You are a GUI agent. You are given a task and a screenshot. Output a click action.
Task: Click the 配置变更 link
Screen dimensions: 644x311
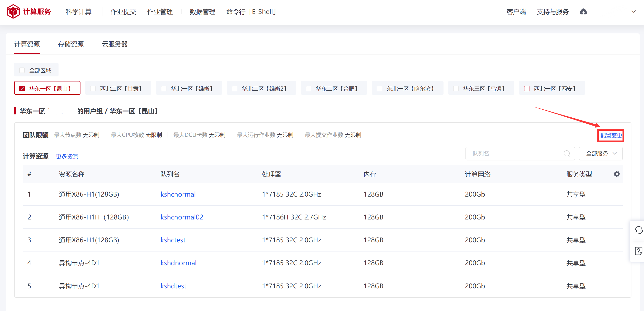click(611, 135)
